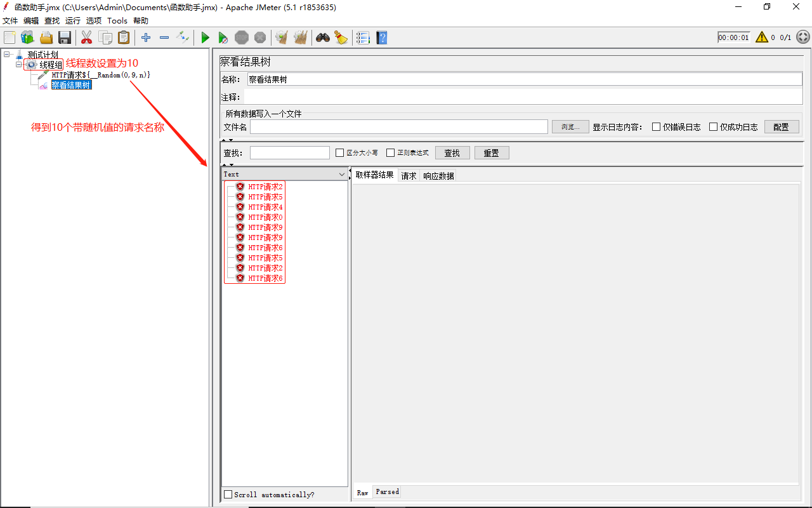Click the 文件名 input field
This screenshot has height=508, width=812.
pyautogui.click(x=399, y=127)
